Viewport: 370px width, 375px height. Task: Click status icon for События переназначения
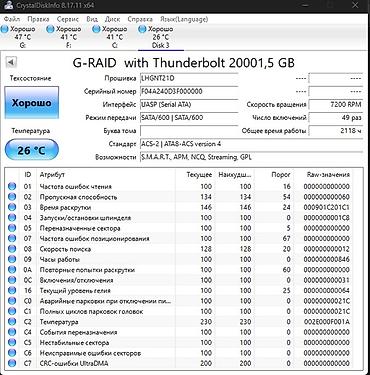click(x=12, y=332)
